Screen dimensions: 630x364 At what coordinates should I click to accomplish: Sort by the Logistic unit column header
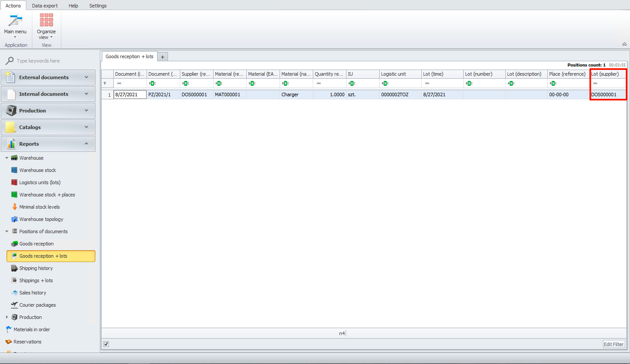tap(400, 74)
